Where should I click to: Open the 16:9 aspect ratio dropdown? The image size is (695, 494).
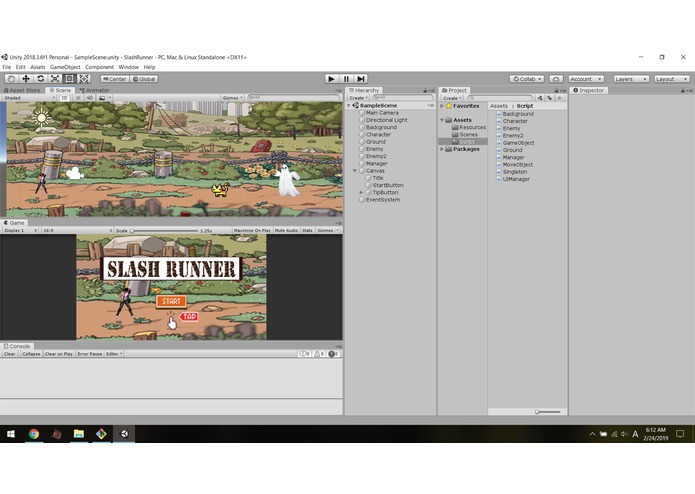[78, 230]
